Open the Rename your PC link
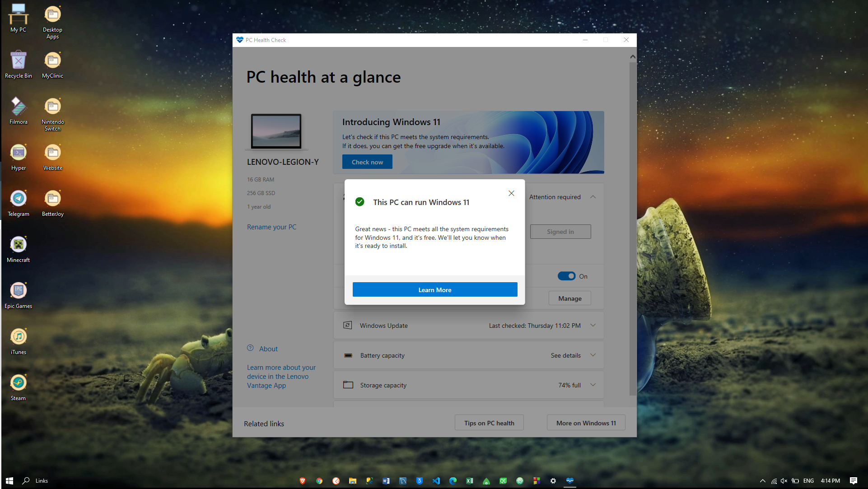 271,227
